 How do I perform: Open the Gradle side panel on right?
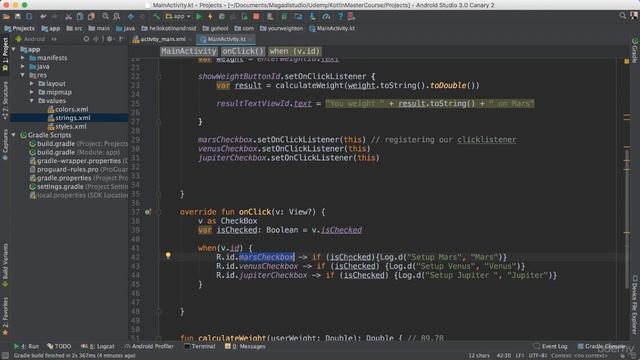click(x=635, y=50)
